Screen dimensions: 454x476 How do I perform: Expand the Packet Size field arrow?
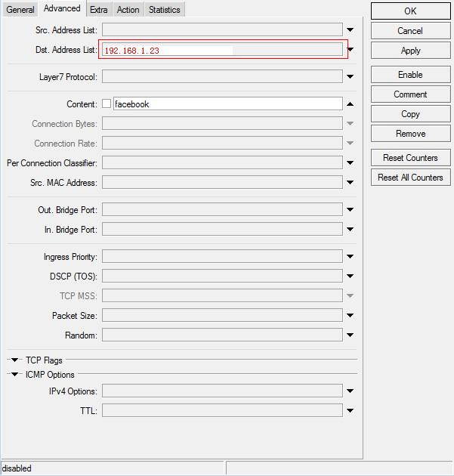coord(351,316)
